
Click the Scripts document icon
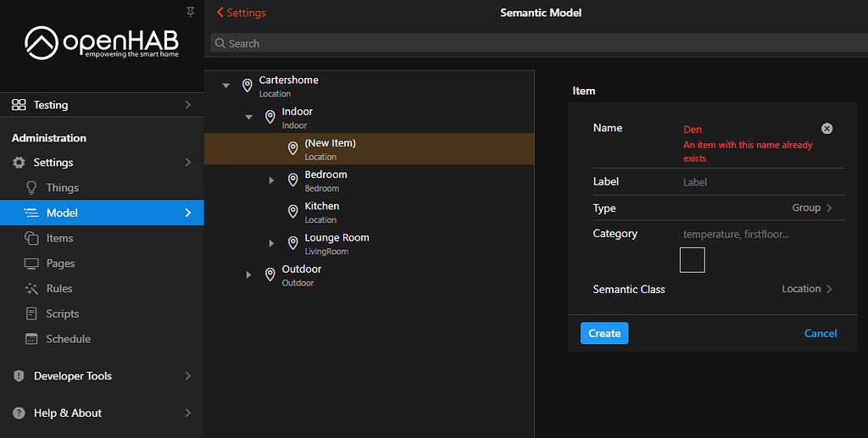tap(32, 313)
